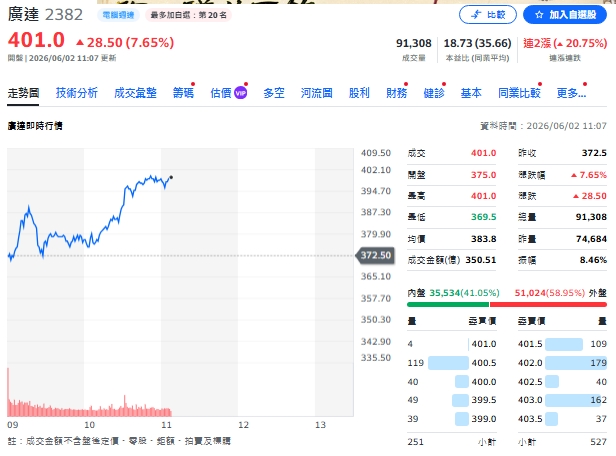Image resolution: width=616 pixels, height=456 pixels.
Task: Select the 走勢圖 tab
Action: (23, 93)
